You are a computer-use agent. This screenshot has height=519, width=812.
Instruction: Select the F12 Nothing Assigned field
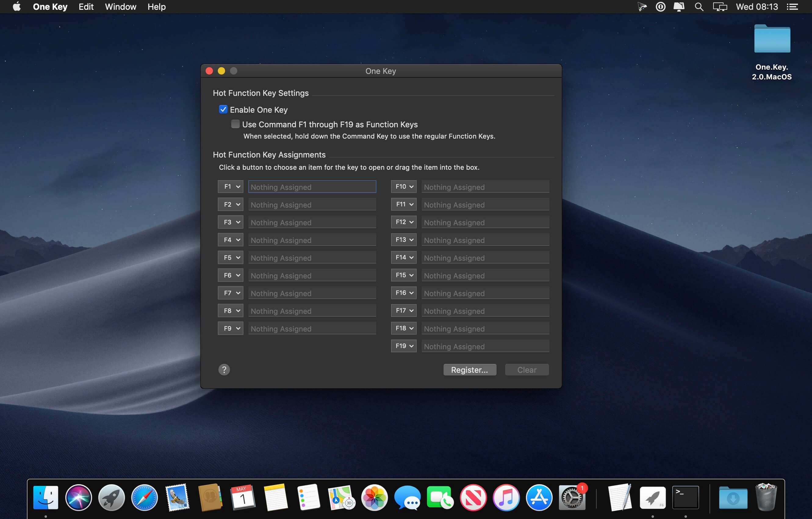click(485, 222)
